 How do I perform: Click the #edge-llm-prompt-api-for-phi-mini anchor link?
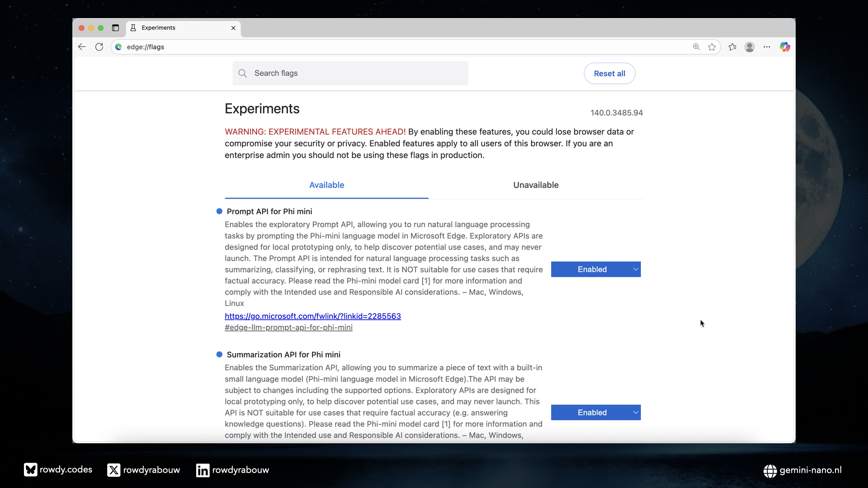pos(288,328)
